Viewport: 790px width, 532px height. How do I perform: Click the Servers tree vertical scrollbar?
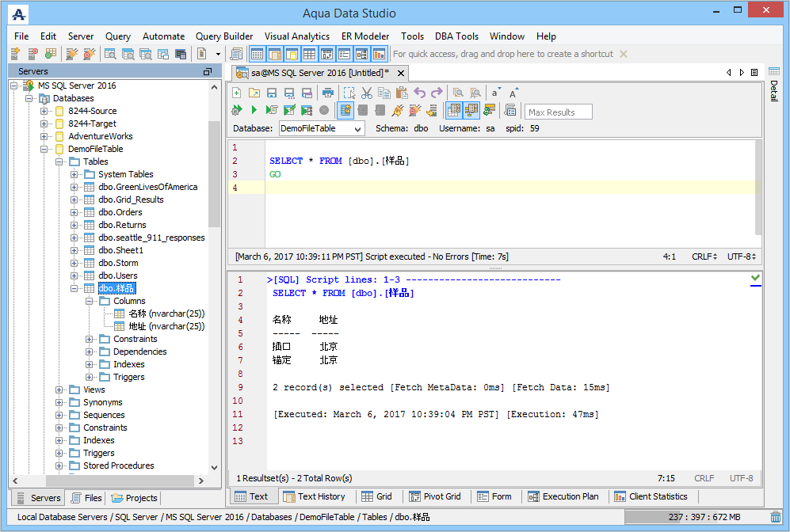click(214, 174)
